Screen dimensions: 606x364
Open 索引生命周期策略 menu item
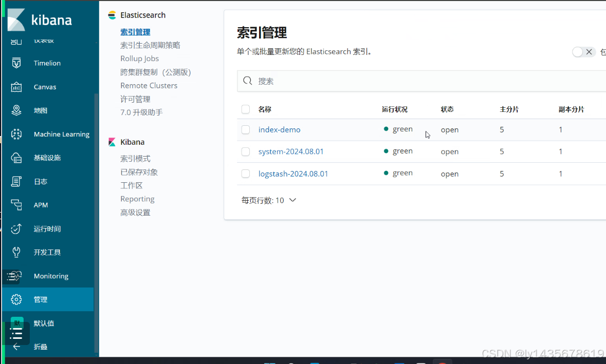(150, 45)
